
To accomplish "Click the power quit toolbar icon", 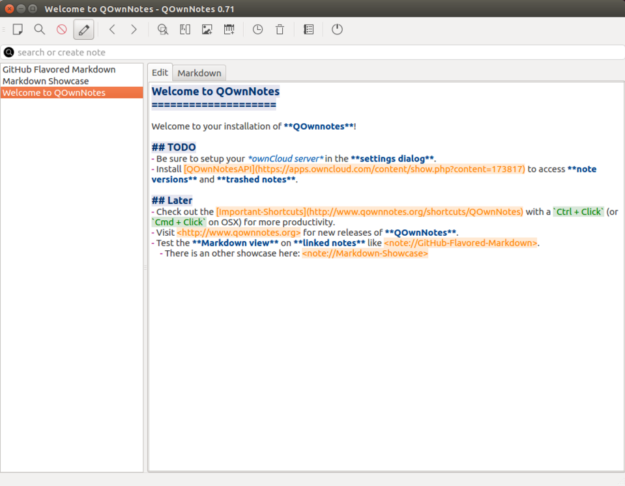I will coord(337,29).
